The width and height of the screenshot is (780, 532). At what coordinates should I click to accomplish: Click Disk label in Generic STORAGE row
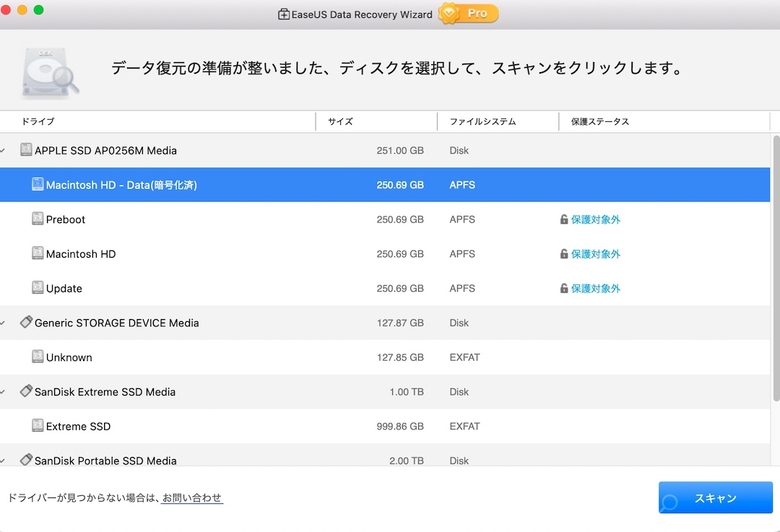pos(459,323)
